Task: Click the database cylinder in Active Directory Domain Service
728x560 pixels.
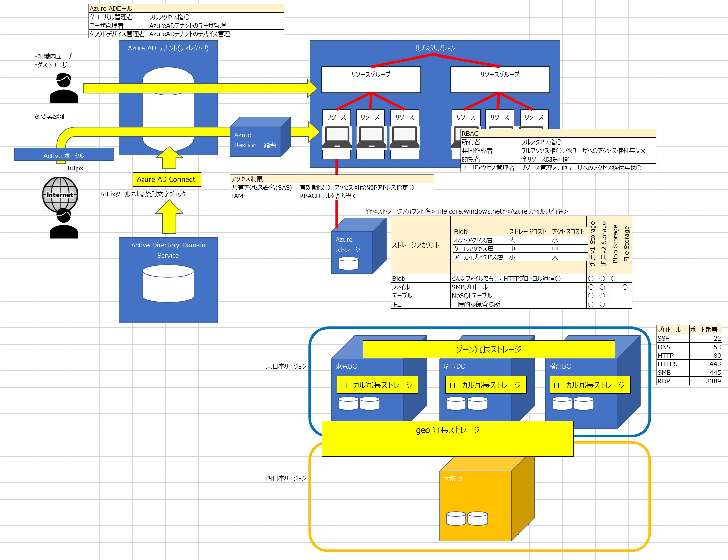Action: tap(168, 283)
